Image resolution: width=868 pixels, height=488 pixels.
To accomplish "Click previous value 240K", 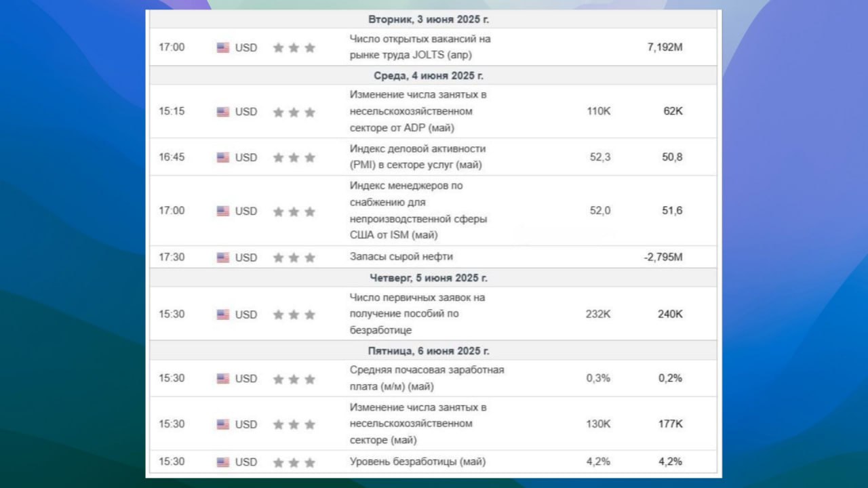I will point(670,314).
